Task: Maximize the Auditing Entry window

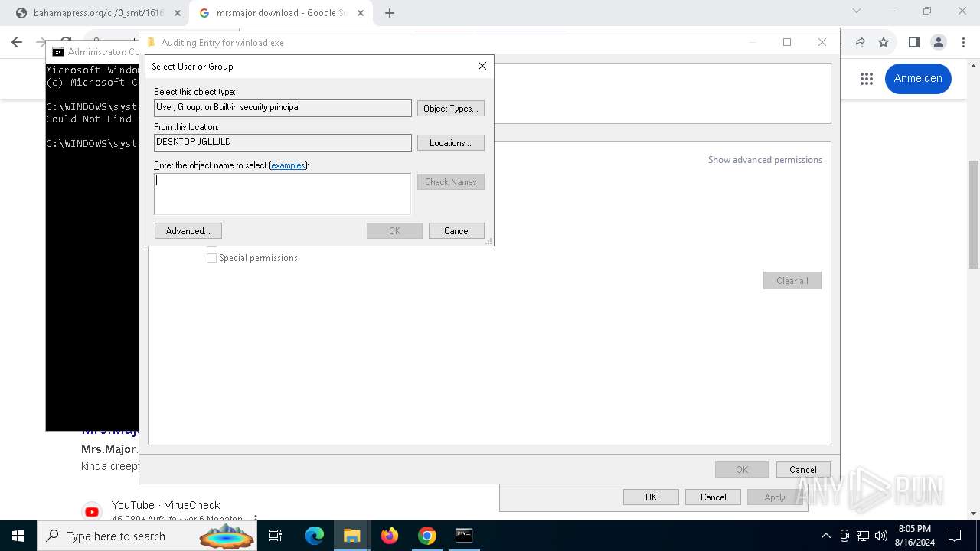Action: coord(787,43)
